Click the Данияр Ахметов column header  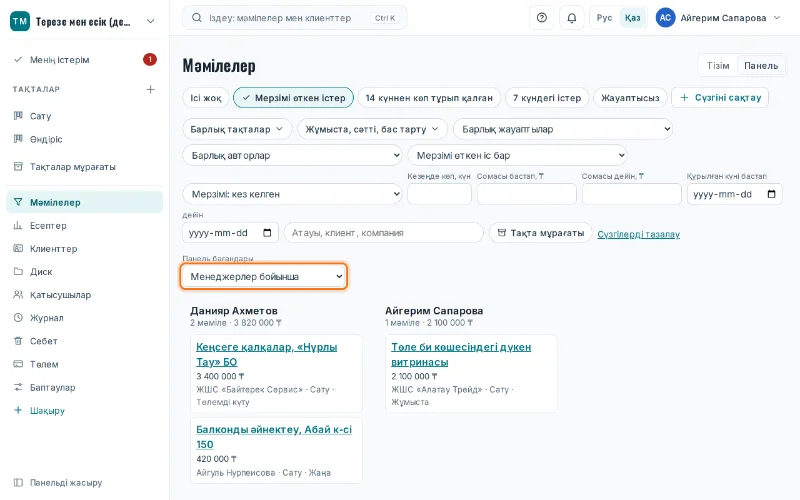234,311
